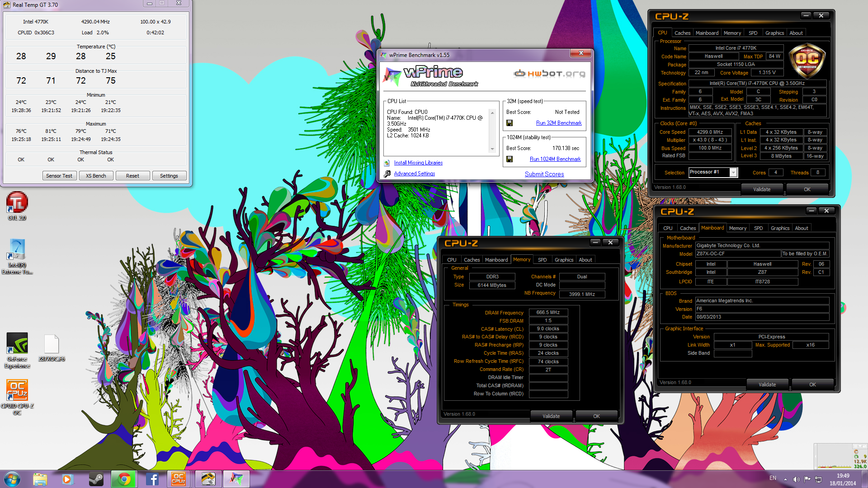This screenshot has height=488, width=868.
Task: Open Settings in Real Temp
Action: 169,176
